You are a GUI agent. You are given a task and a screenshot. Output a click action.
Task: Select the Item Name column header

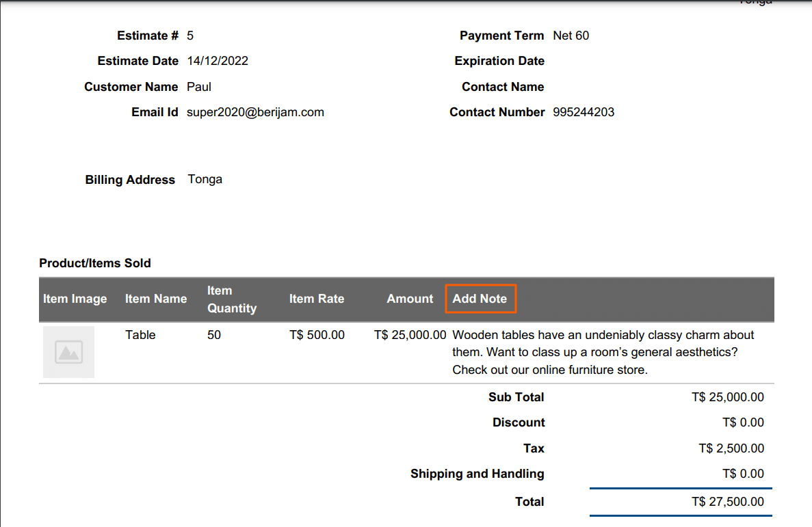click(x=156, y=299)
